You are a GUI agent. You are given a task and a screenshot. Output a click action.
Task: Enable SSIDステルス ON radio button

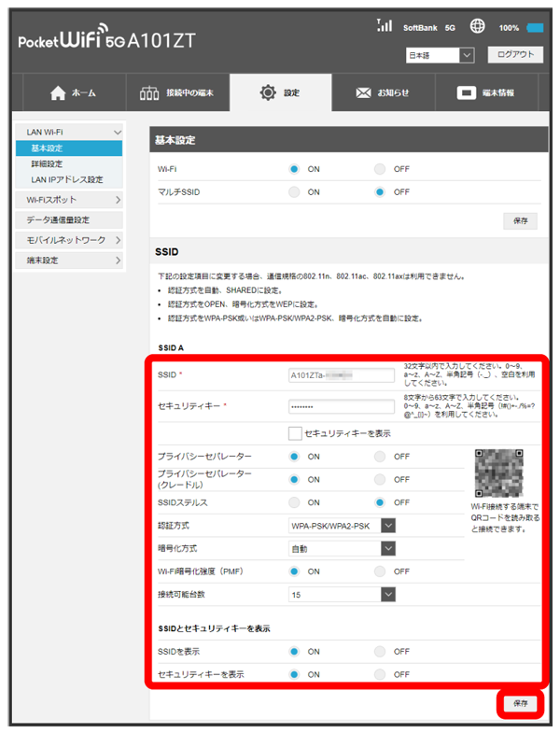(294, 502)
